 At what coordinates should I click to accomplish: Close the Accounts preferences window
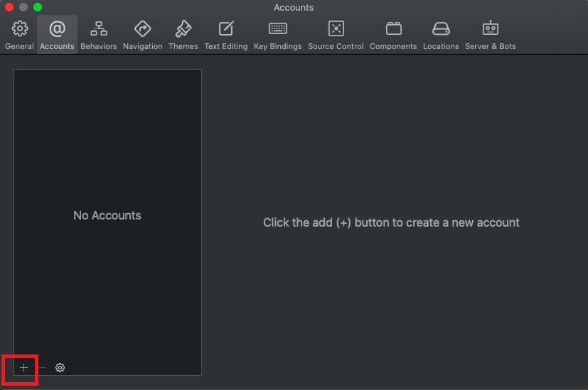pos(9,7)
